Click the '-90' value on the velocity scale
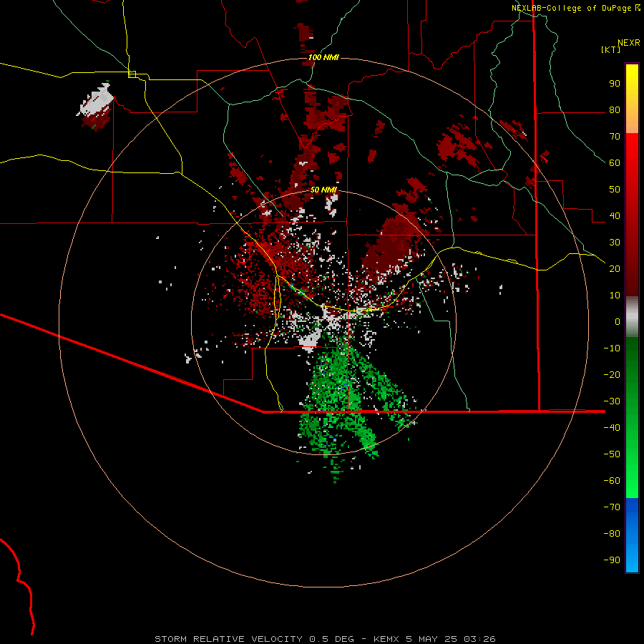The height and width of the screenshot is (644, 644). coord(612,560)
